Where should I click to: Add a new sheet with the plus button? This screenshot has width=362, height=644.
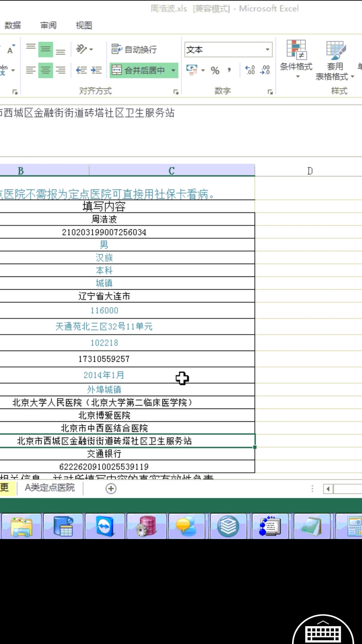click(111, 488)
